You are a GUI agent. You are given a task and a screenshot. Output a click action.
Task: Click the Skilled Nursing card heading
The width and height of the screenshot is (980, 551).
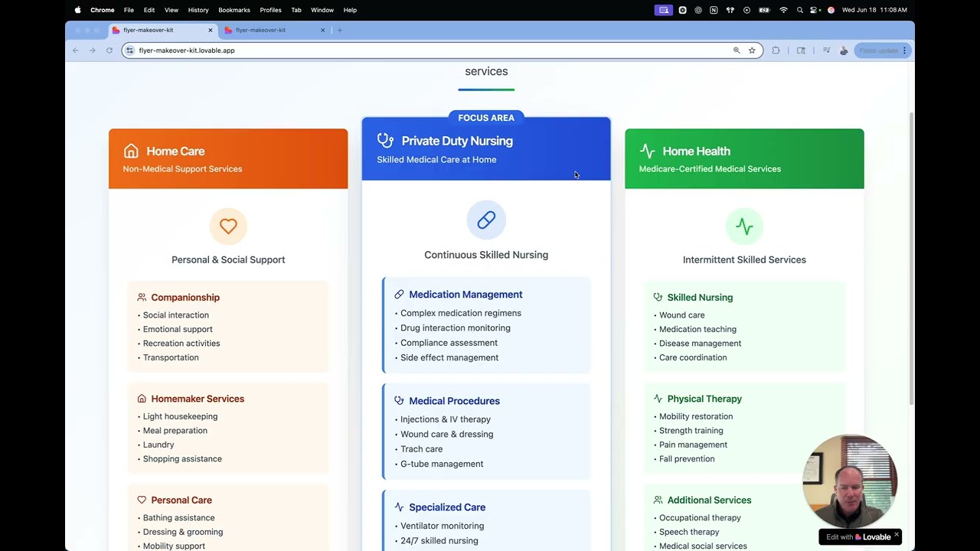700,297
